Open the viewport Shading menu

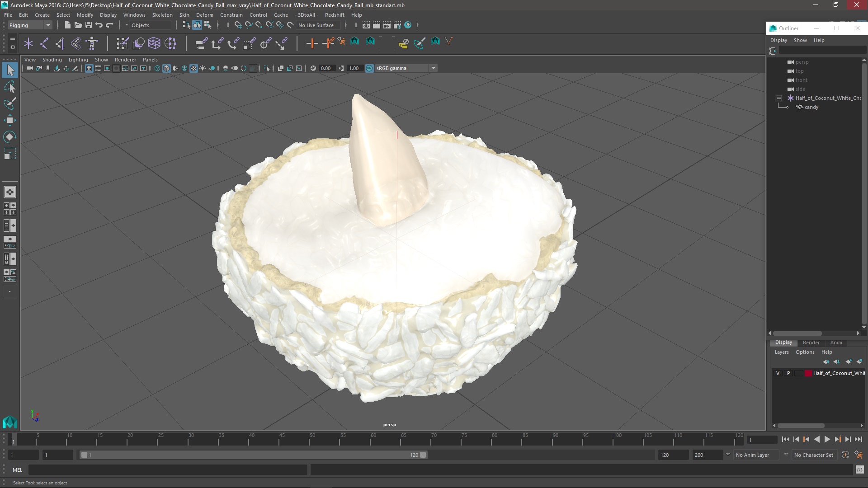tap(52, 60)
